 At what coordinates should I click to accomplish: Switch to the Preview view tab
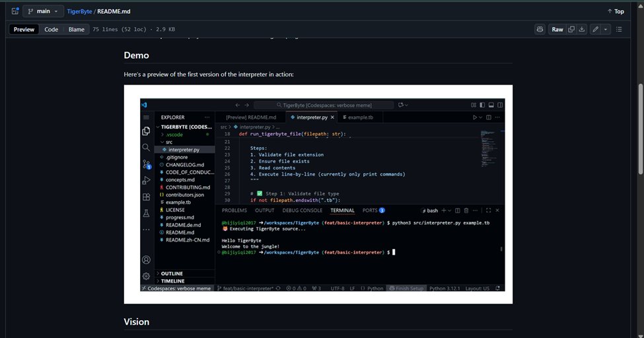coord(24,29)
